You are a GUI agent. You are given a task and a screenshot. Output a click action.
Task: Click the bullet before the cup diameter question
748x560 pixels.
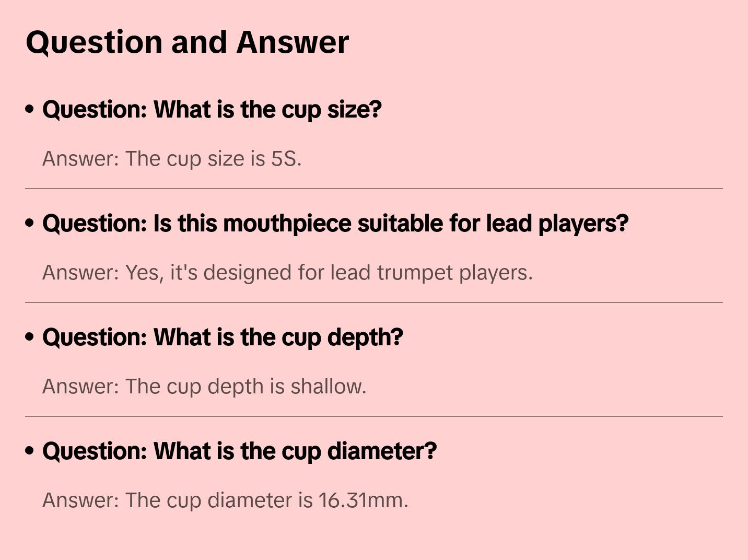30,451
